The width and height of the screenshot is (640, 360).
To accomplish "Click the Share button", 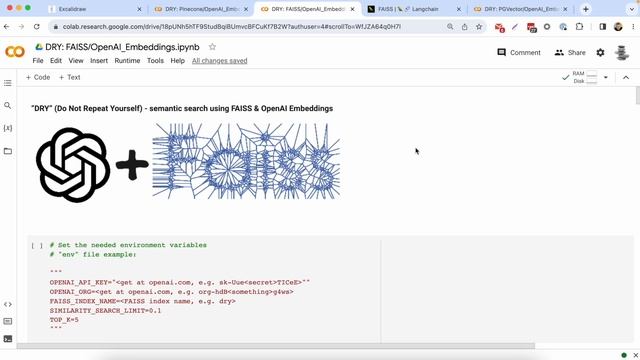I will pos(570,53).
